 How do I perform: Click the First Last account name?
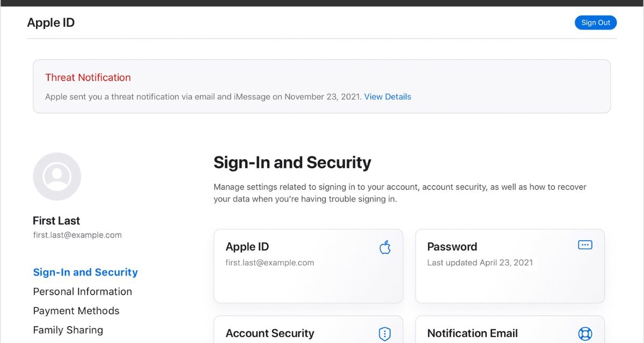(56, 221)
